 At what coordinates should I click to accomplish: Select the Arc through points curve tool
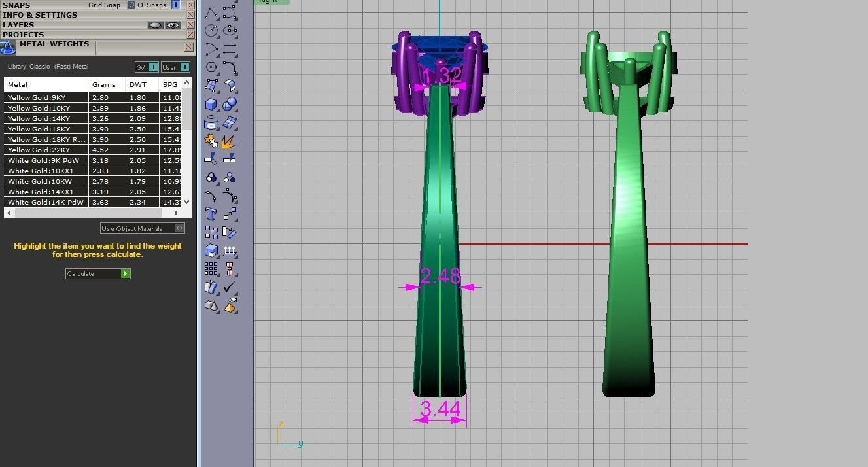[x=230, y=13]
